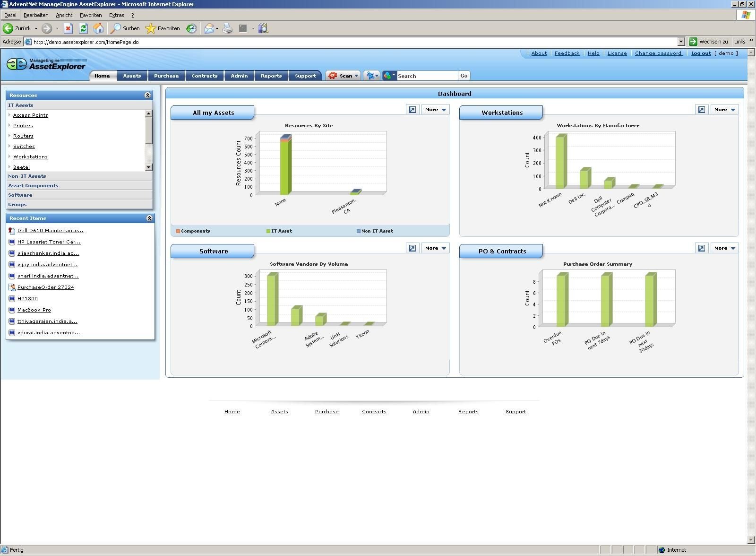This screenshot has height=556, width=756.
Task: Pop out the All my Assets widget
Action: (x=412, y=110)
